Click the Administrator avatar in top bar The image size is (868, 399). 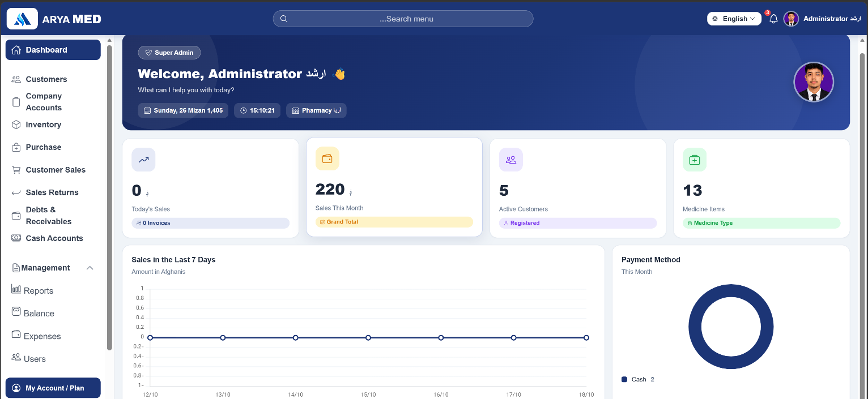[x=791, y=19]
